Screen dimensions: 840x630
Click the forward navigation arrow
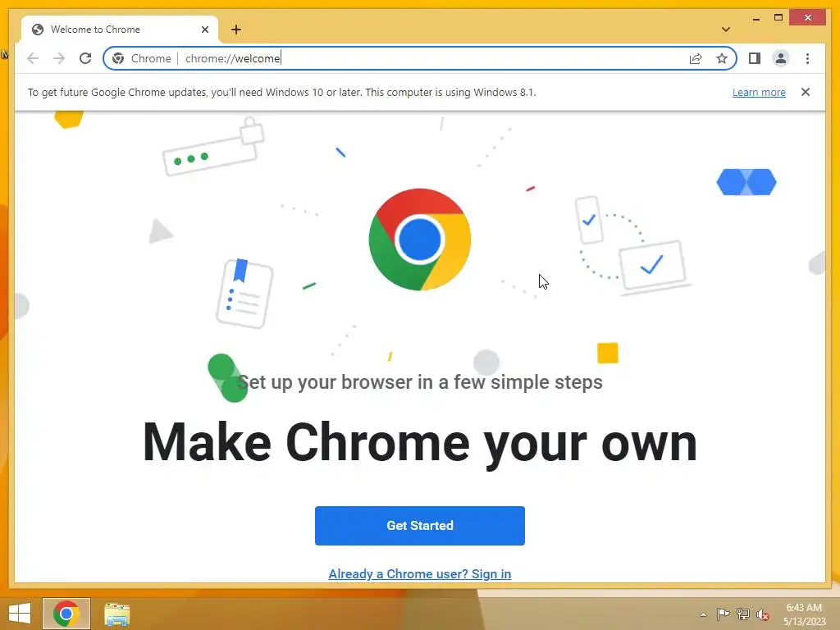(x=59, y=58)
